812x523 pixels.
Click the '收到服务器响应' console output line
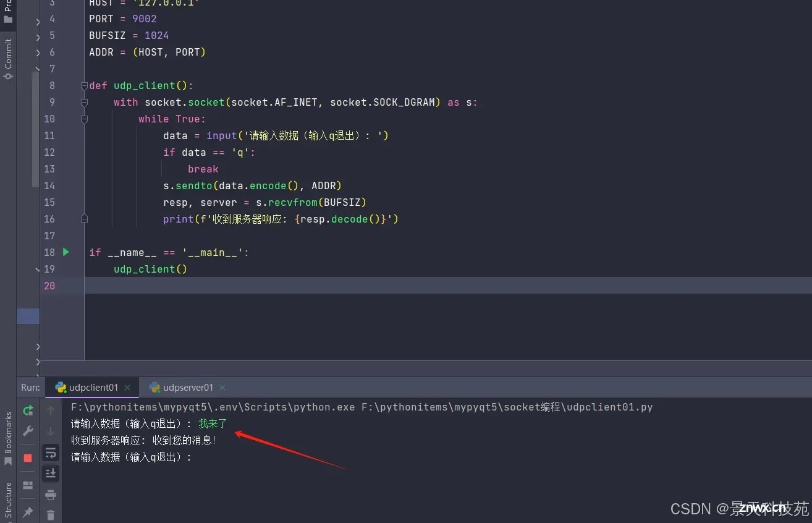(143, 440)
